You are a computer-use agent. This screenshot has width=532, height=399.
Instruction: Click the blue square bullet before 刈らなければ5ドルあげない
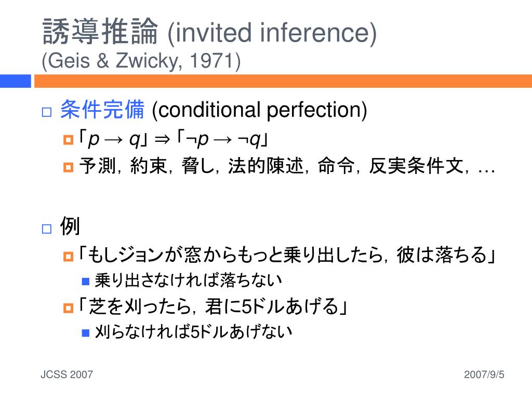[86, 333]
